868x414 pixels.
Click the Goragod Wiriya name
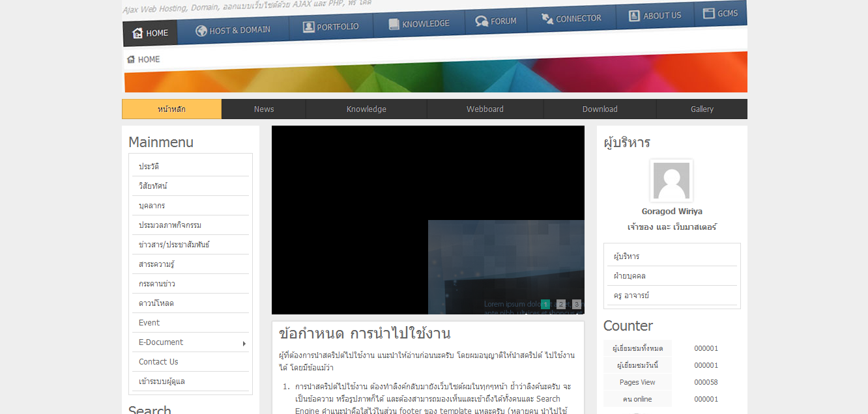tap(672, 212)
